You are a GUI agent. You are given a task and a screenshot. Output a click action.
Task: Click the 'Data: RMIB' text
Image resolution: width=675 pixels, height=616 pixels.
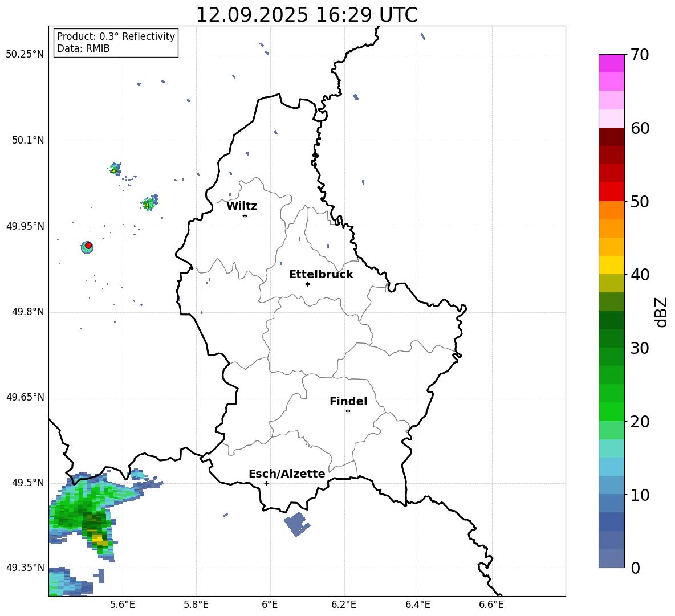(x=83, y=48)
